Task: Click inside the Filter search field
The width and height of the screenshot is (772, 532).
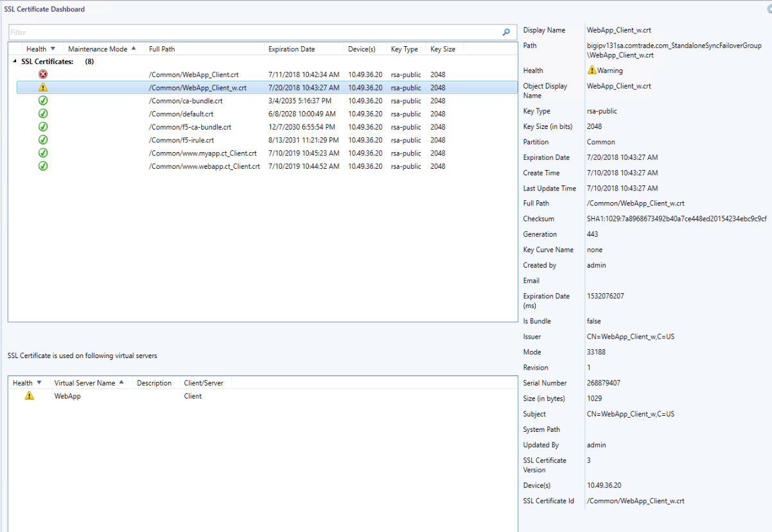Action: pyautogui.click(x=193, y=31)
